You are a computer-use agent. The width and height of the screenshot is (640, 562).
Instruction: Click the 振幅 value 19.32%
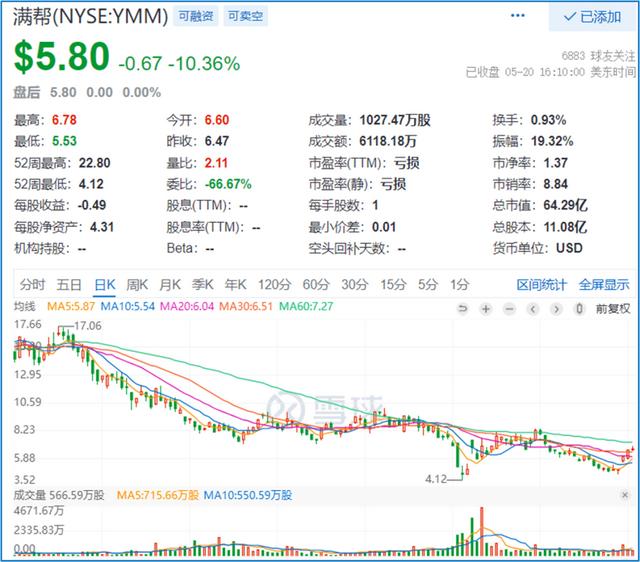pos(552,141)
